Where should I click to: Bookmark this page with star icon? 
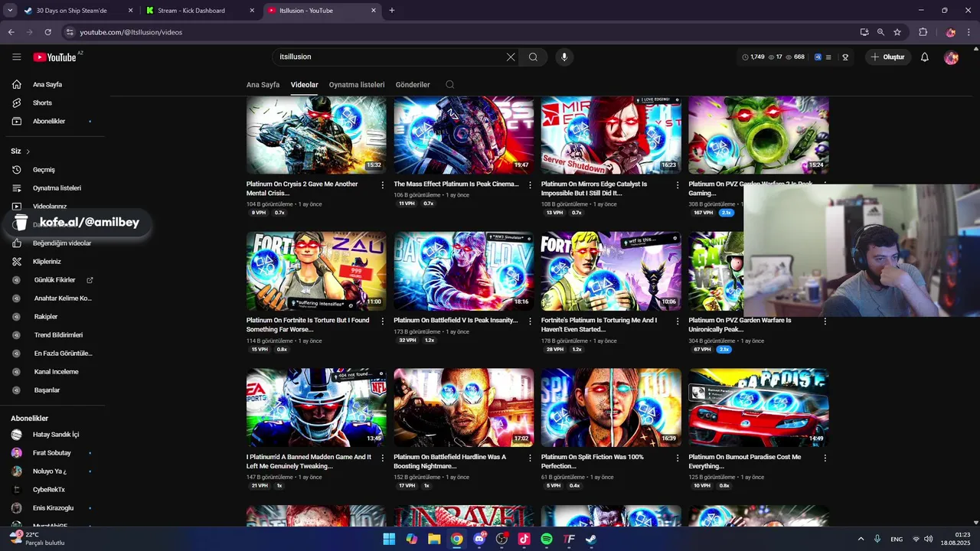coord(897,32)
